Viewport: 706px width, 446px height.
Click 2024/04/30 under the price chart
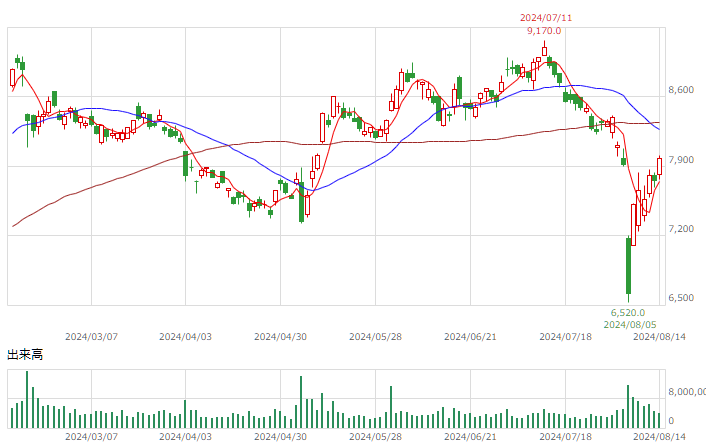point(281,337)
